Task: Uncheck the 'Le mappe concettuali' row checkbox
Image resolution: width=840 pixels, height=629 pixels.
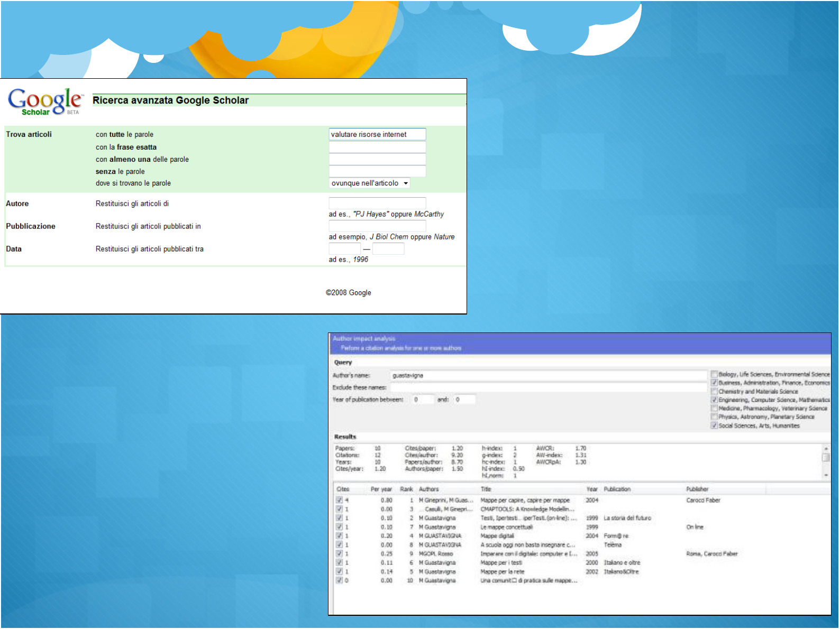Action: (340, 527)
